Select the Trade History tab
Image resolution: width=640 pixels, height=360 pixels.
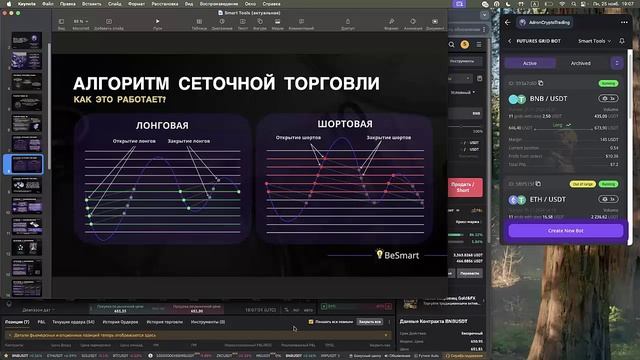(165, 322)
